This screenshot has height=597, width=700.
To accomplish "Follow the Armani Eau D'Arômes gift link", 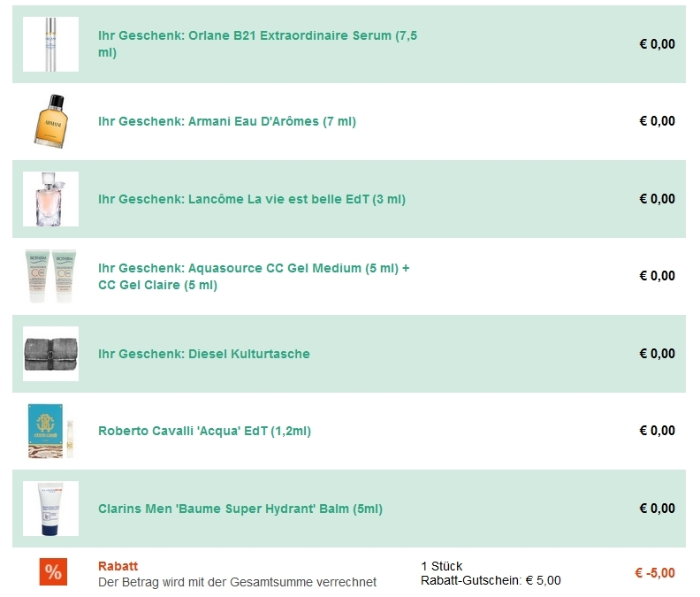I will click(x=227, y=121).
